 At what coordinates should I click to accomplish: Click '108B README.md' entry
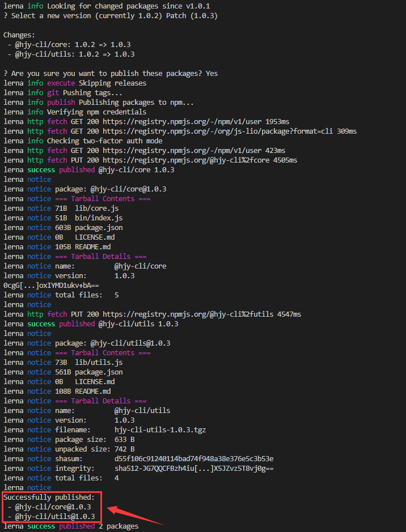83,391
